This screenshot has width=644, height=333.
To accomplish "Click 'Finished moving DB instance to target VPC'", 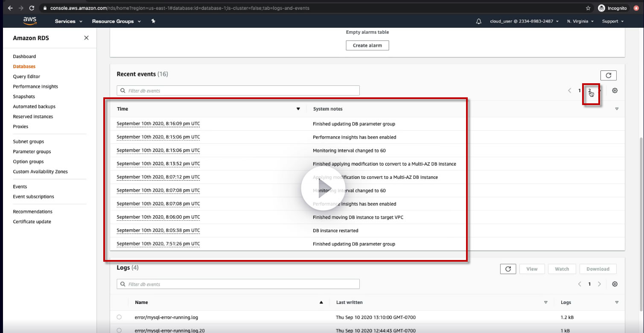I will [358, 217].
